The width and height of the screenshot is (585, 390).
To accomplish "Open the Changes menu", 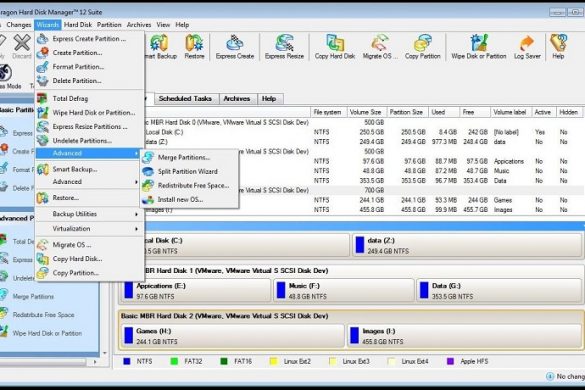I will click(19, 25).
